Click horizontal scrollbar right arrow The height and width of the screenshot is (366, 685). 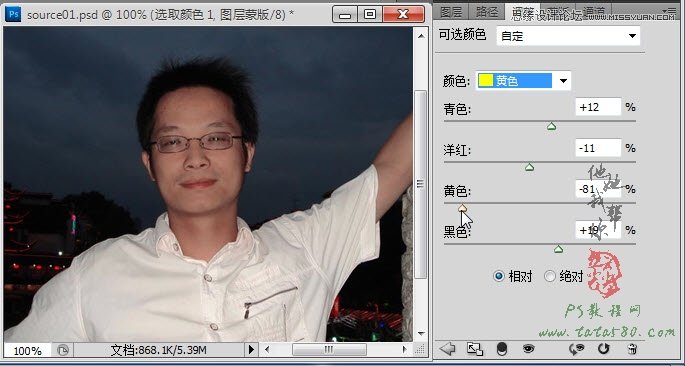tap(405, 349)
